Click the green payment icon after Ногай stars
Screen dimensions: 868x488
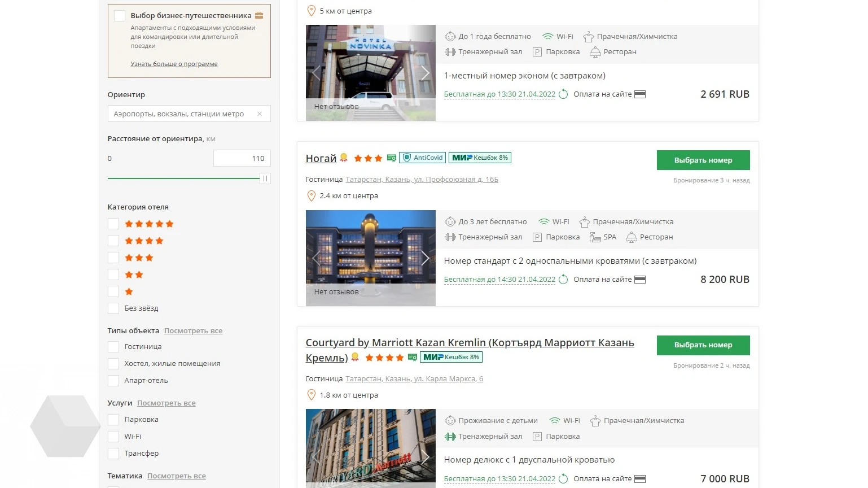click(391, 158)
